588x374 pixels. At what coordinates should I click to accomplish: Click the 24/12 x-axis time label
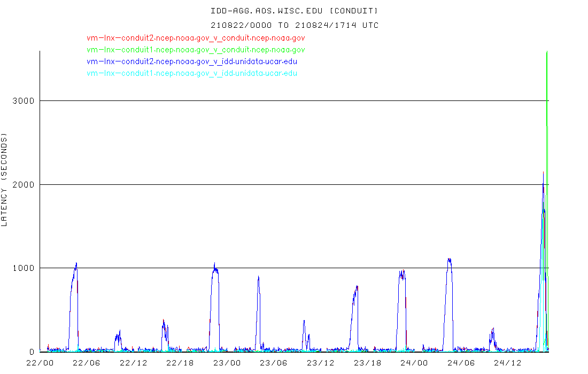tap(507, 363)
